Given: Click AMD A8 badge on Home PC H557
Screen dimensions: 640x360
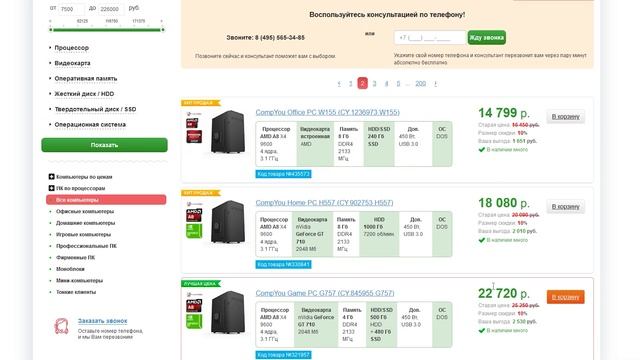Looking at the screenshot, I should pos(194,215).
